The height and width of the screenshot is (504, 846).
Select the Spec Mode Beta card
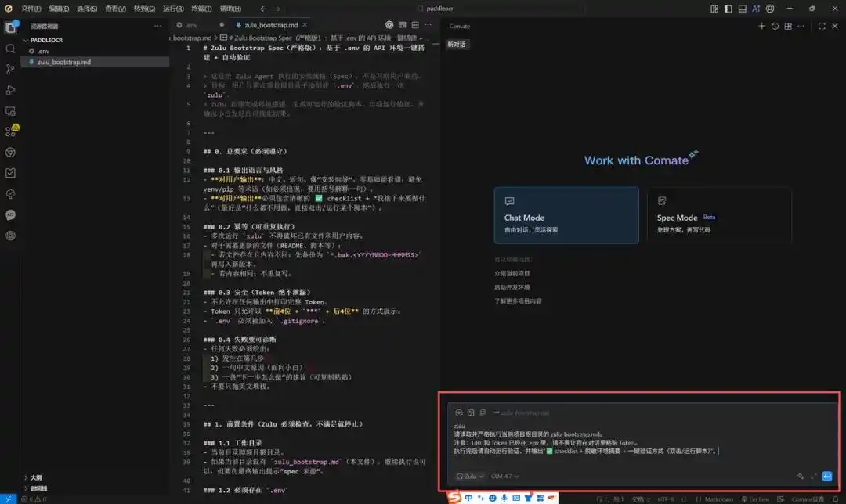point(719,216)
